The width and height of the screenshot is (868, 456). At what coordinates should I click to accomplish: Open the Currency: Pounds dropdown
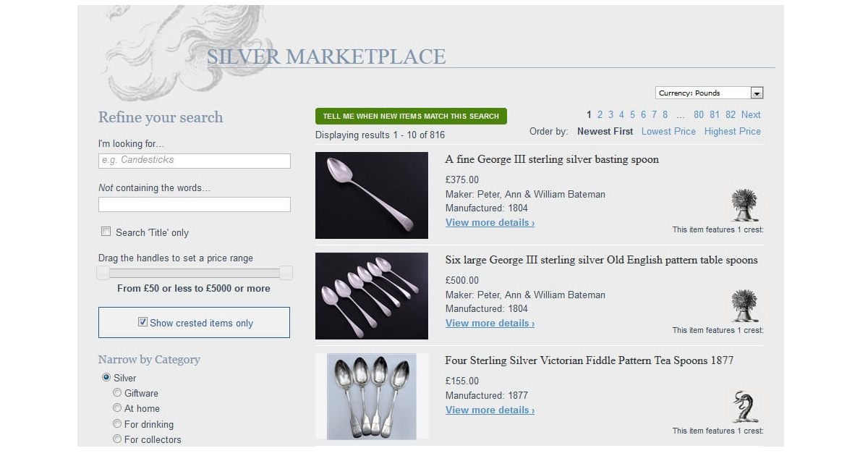[710, 93]
